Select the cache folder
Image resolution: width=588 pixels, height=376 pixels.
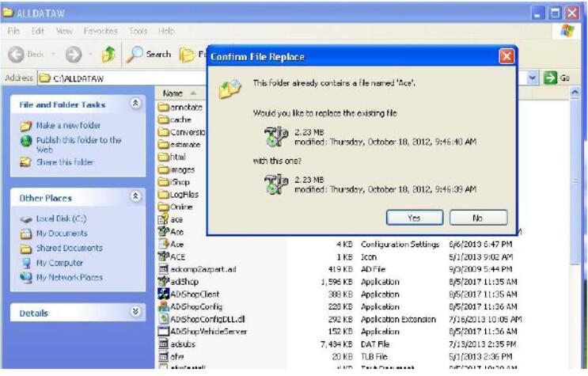175,120
